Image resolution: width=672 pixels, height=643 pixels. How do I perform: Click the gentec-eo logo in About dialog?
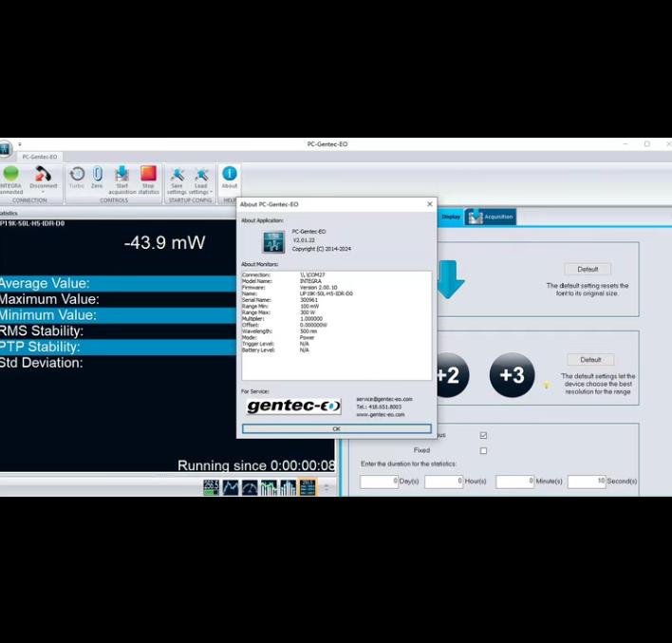(294, 406)
